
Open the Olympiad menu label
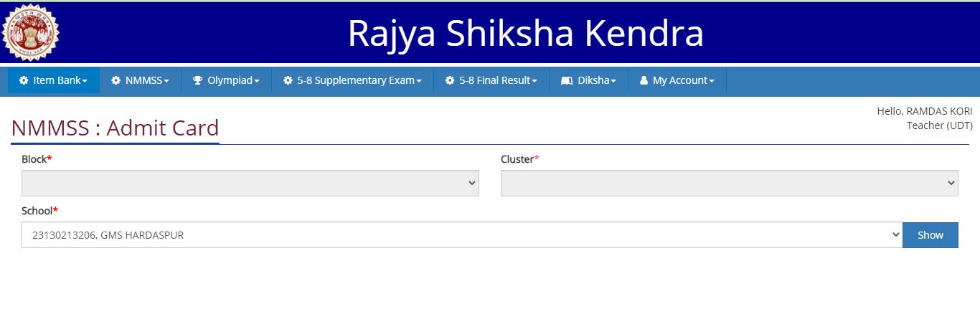pos(230,81)
